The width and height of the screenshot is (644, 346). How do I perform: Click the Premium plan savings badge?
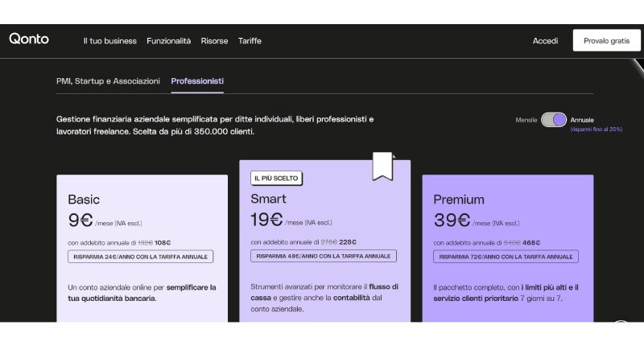(506, 257)
